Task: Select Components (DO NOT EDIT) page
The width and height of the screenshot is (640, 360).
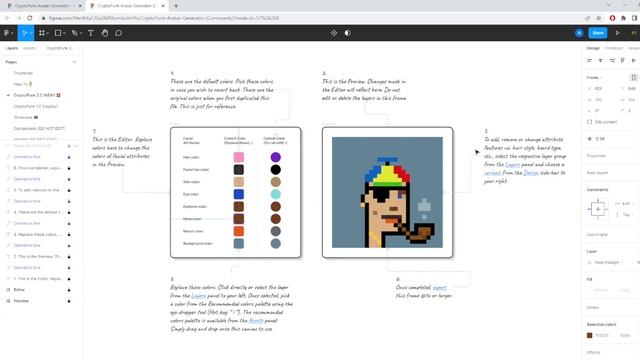Action: pos(39,128)
